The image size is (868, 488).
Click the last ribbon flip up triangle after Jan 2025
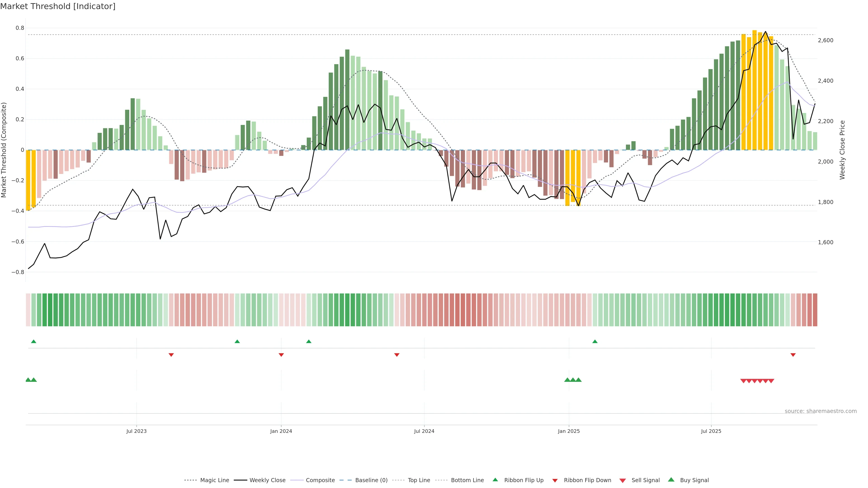tap(595, 342)
